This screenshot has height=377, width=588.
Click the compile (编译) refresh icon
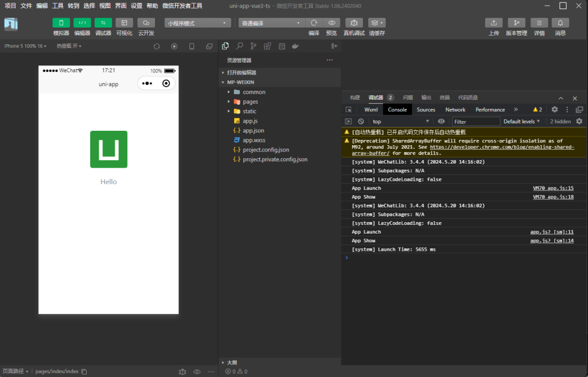point(314,23)
